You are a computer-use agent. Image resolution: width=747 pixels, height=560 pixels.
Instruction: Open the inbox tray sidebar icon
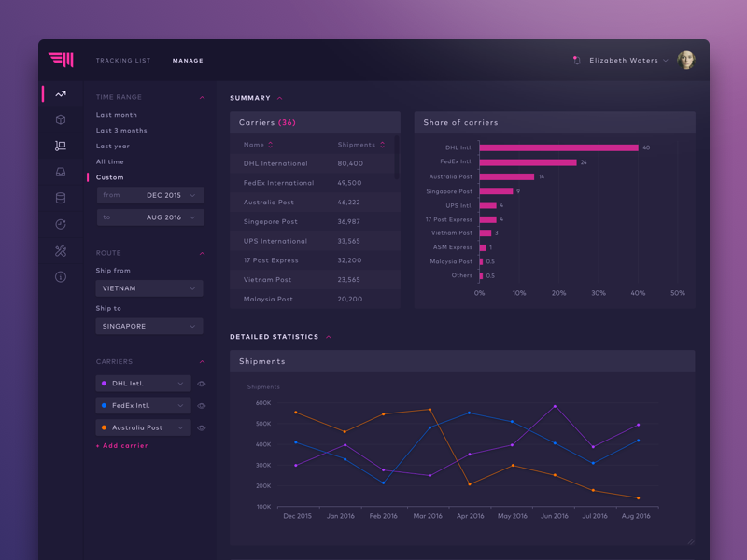(x=61, y=172)
